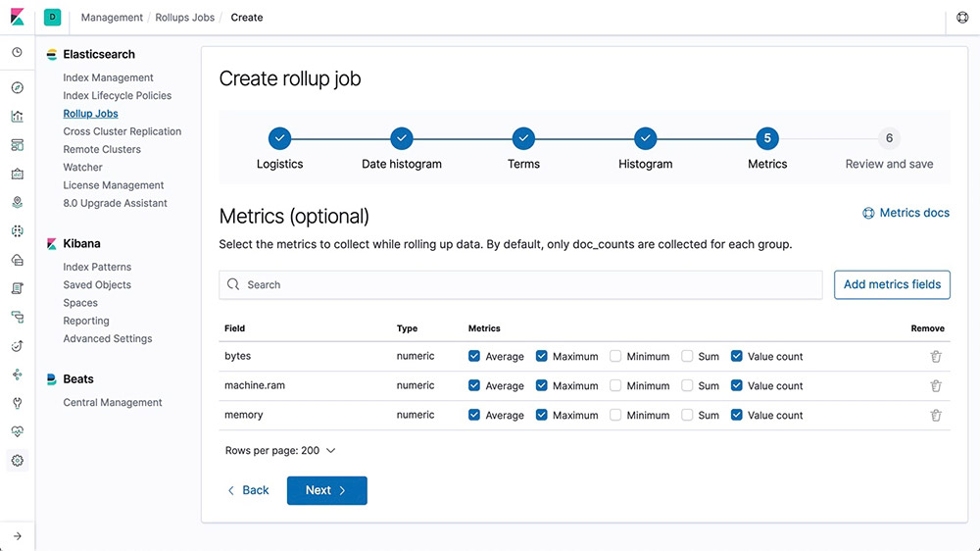Click the Next button
Screen dimensions: 980x551
point(326,490)
